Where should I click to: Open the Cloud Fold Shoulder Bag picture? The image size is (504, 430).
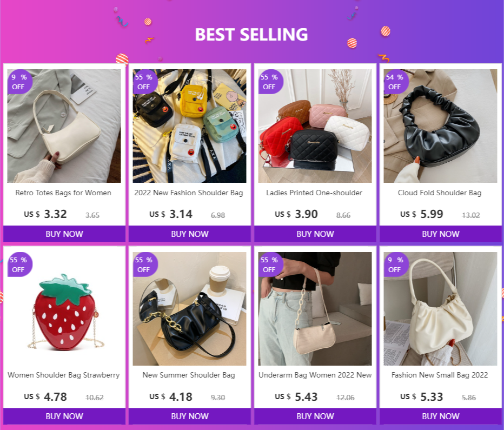pyautogui.click(x=440, y=126)
